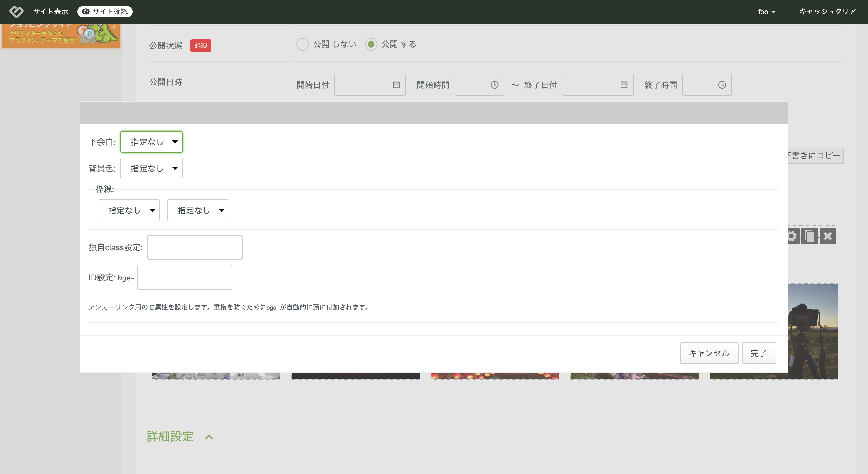Click the 独自class設定 text field
This screenshot has height=474, width=868.
coord(195,247)
